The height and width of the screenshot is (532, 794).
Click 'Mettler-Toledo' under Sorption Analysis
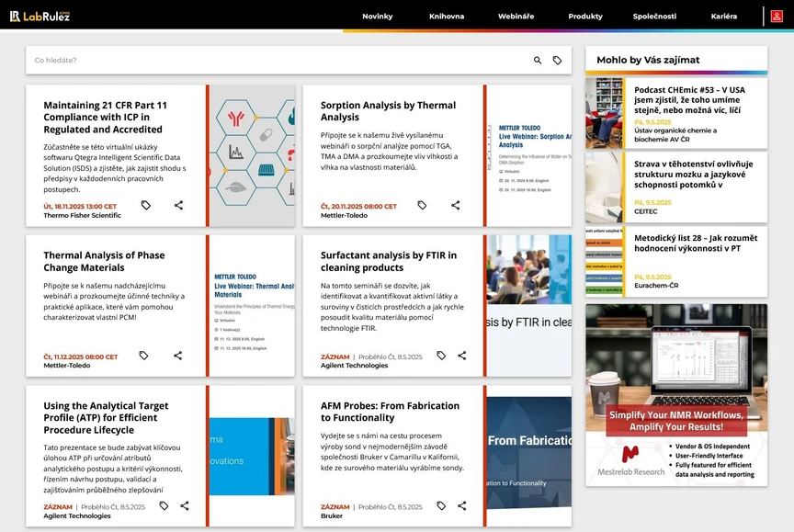click(x=344, y=215)
